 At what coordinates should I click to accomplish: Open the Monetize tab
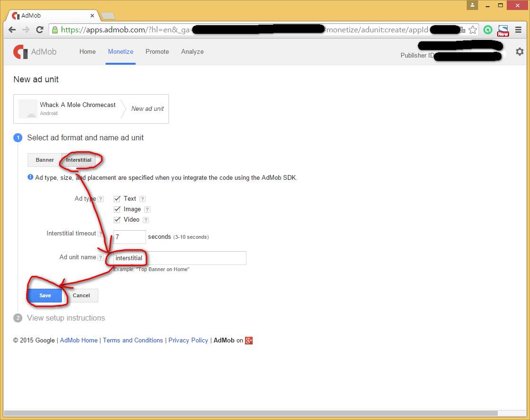pos(121,51)
